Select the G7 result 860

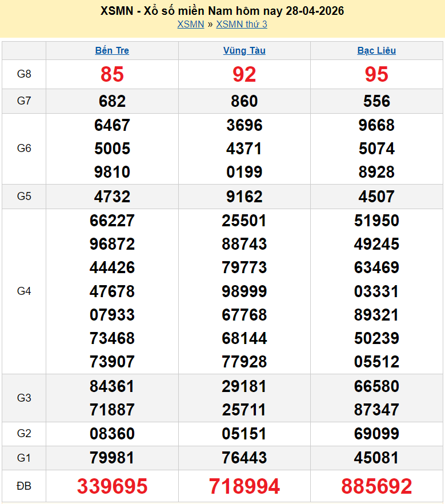point(244,101)
